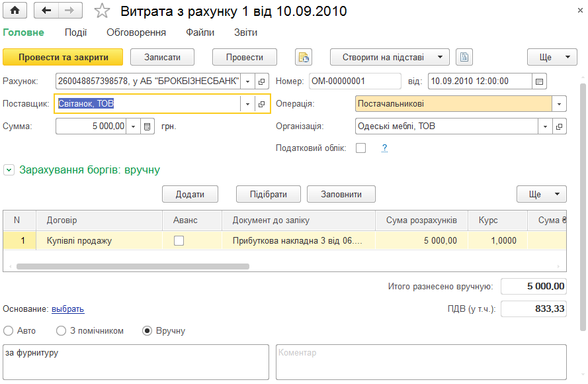Click the 1,0000 rate cell
This screenshot has height=384, width=588.
pyautogui.click(x=498, y=240)
